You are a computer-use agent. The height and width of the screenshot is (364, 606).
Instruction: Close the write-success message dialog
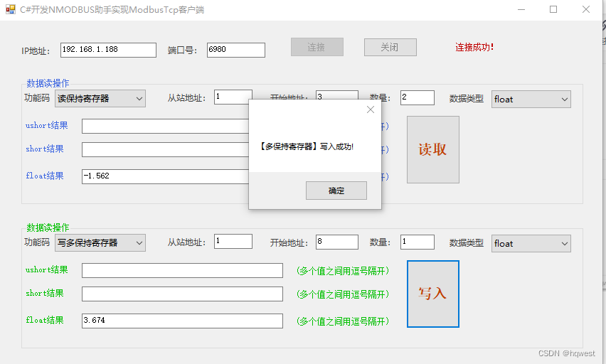click(371, 109)
